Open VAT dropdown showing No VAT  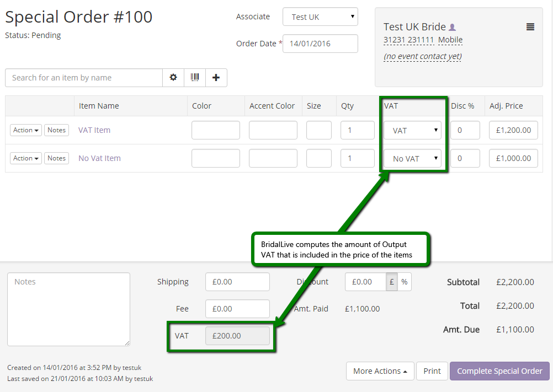[x=412, y=158]
